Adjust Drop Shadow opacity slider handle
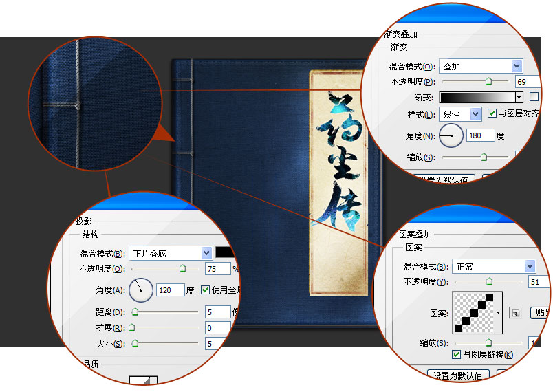This screenshot has height=392, width=553. 182,269
